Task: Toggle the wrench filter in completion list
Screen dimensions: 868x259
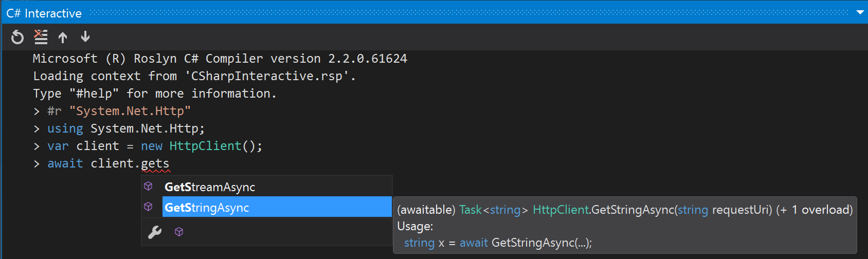Action: [155, 232]
